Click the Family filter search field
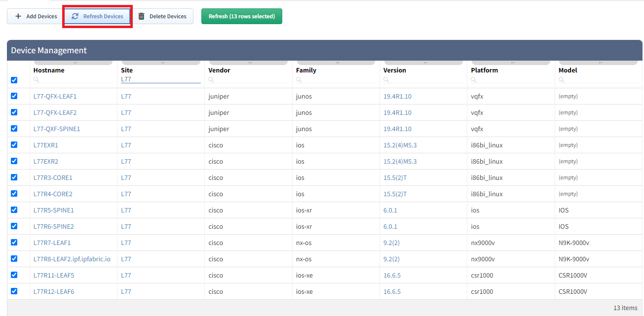This screenshot has height=316, width=644. point(336,79)
